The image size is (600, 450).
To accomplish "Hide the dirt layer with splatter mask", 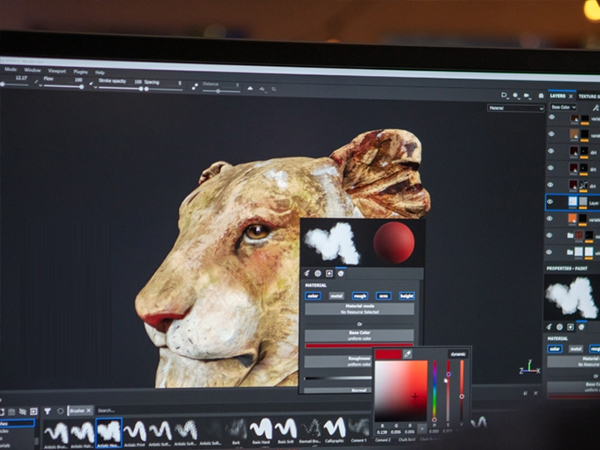I will pyautogui.click(x=551, y=185).
